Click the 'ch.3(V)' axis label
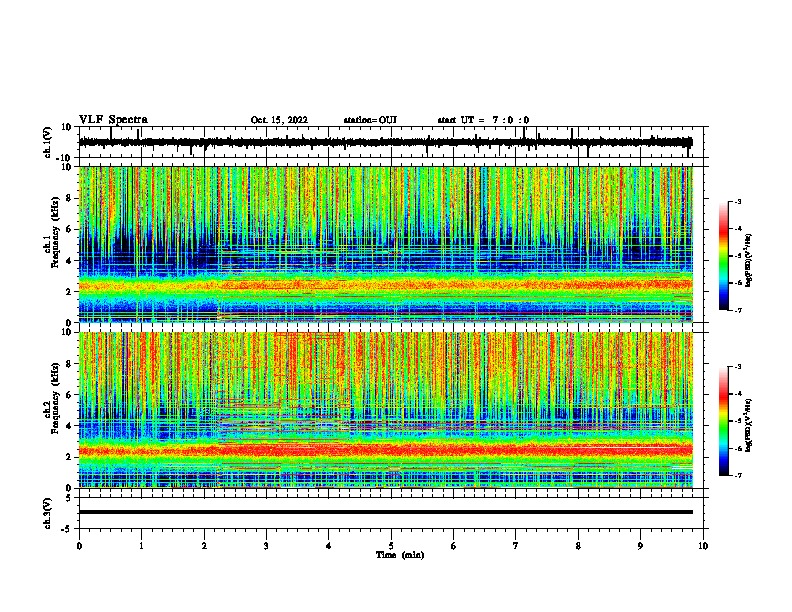The image size is (792, 612). click(48, 513)
